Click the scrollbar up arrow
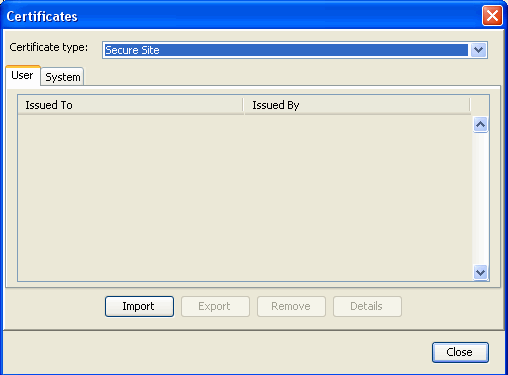The width and height of the screenshot is (508, 375). click(480, 125)
